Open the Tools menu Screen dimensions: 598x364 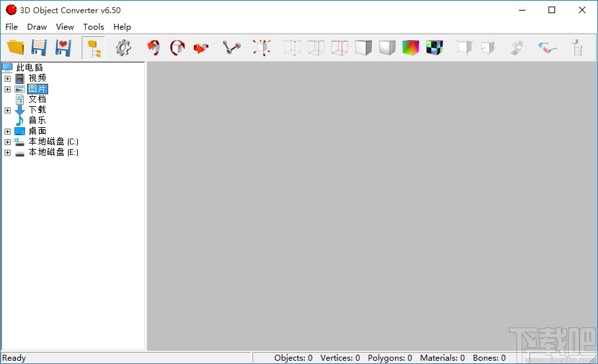pyautogui.click(x=94, y=27)
